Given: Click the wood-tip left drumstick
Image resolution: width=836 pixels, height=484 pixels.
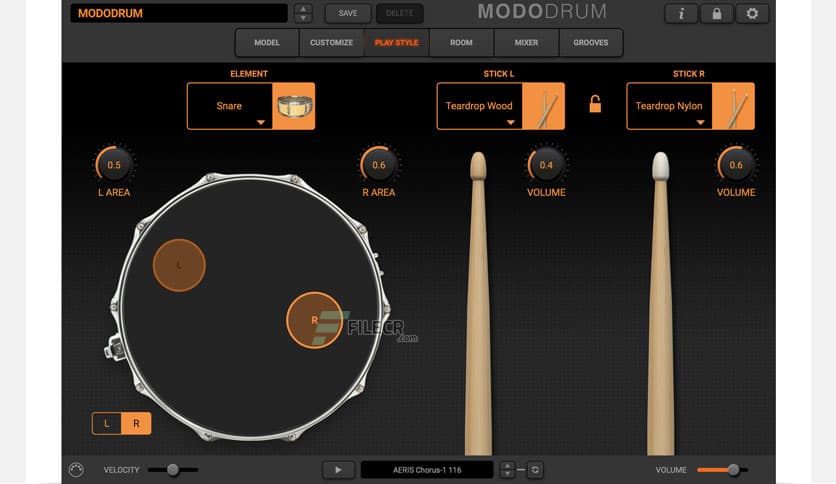Looking at the screenshot, I should pos(478,304).
